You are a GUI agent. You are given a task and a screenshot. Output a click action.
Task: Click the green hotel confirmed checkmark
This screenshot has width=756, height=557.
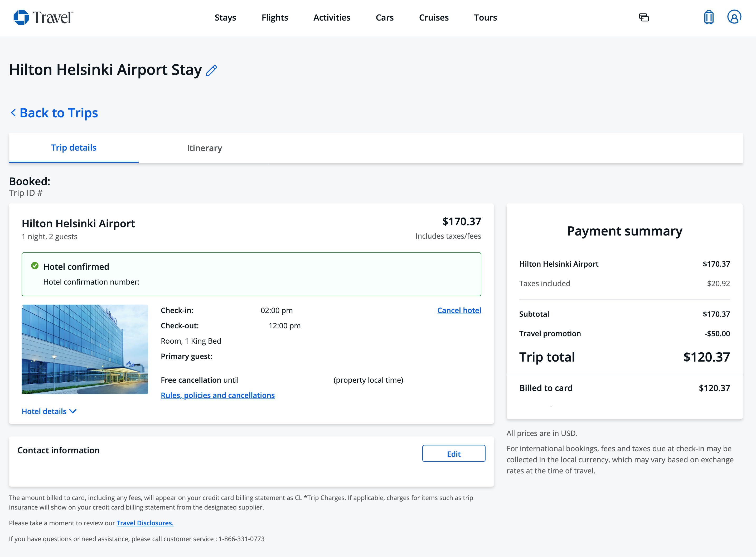point(35,266)
